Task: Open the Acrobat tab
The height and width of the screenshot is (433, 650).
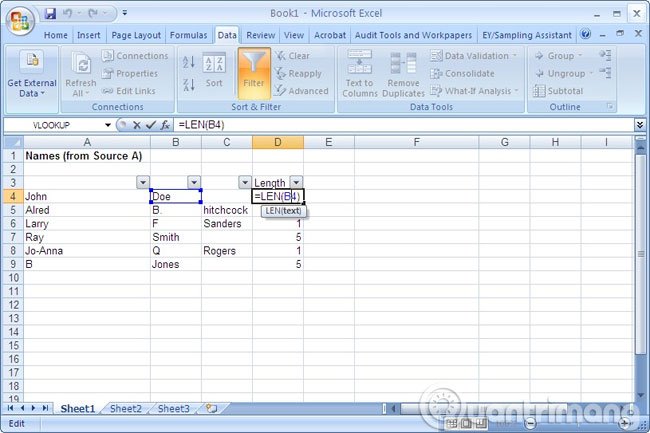Action: pyautogui.click(x=330, y=35)
